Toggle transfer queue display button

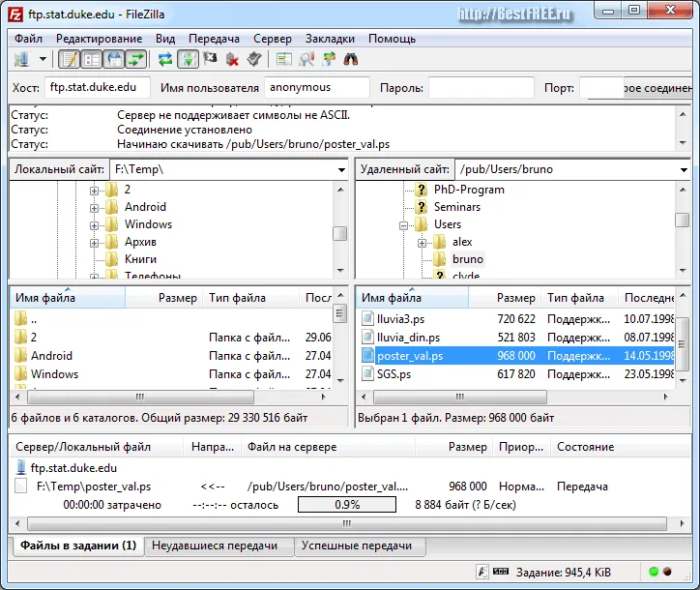tap(136, 59)
